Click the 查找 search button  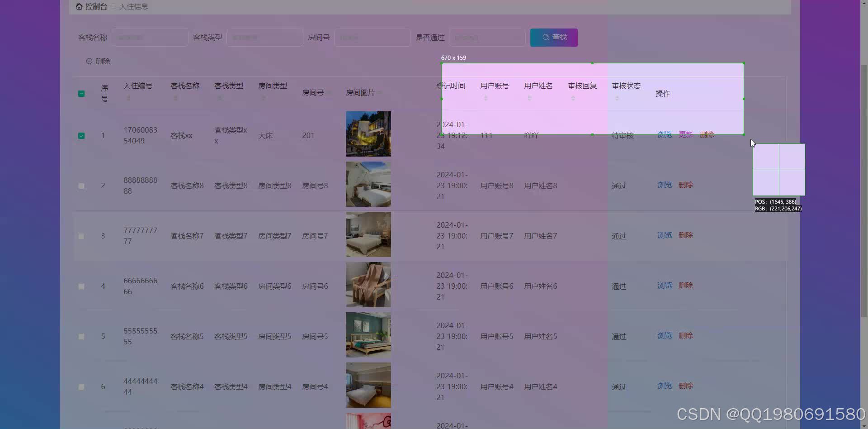(553, 37)
